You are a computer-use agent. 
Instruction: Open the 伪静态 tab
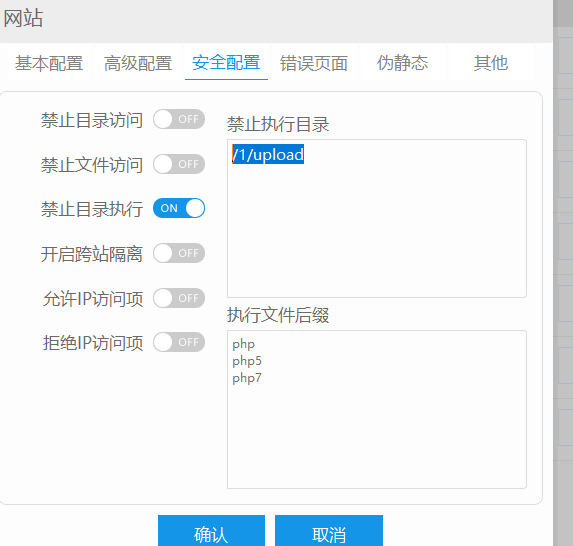click(402, 63)
